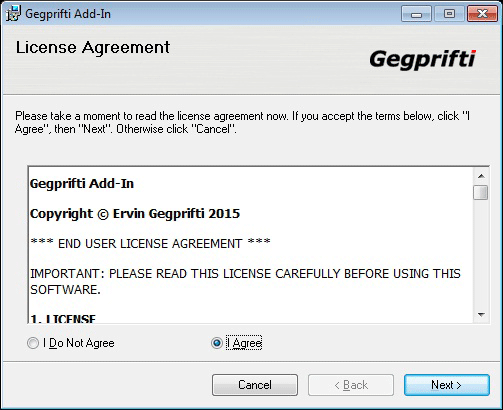Click the grayed-out Back button

(x=351, y=385)
